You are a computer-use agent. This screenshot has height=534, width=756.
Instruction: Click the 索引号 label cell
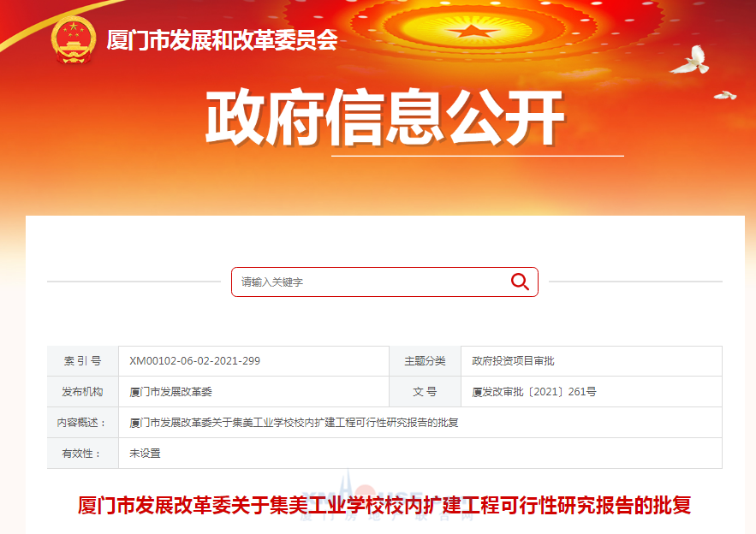[x=83, y=361]
